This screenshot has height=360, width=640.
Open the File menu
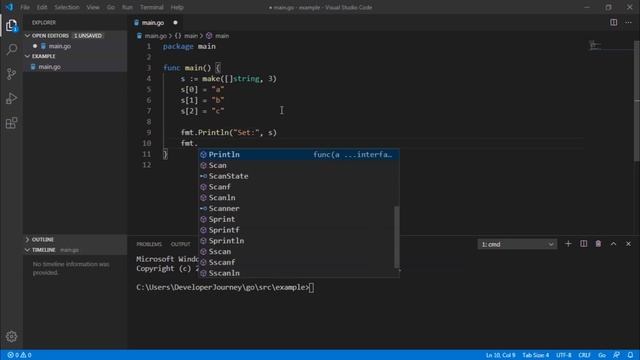click(25, 7)
